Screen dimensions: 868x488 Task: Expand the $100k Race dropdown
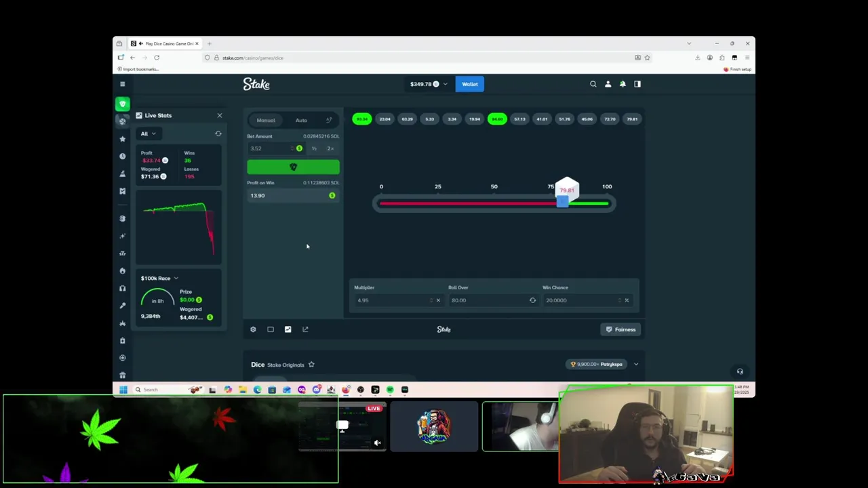(x=159, y=278)
